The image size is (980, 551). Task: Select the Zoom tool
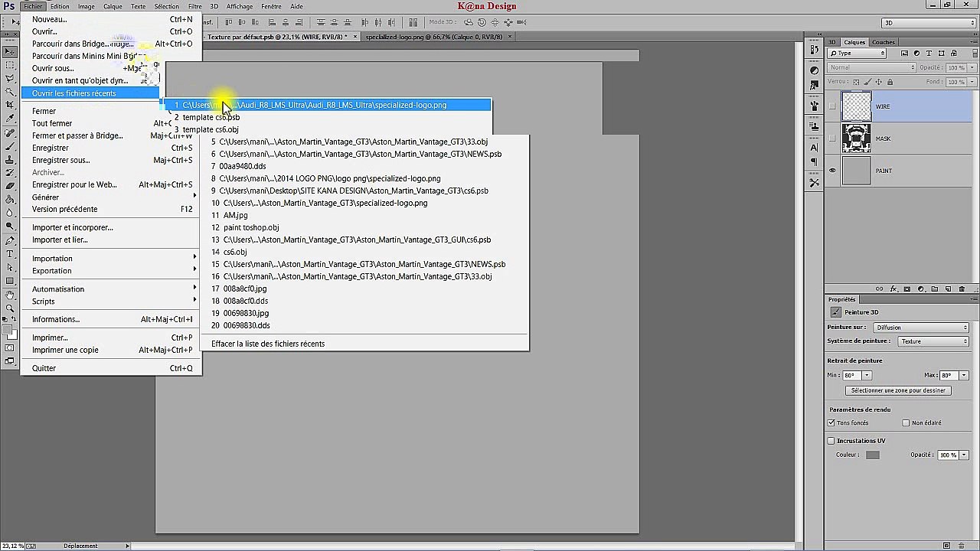[x=10, y=308]
